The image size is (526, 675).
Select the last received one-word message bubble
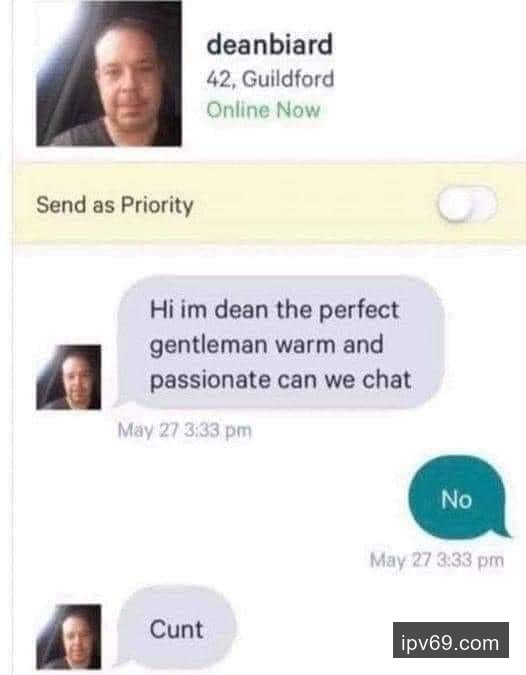coord(176,629)
